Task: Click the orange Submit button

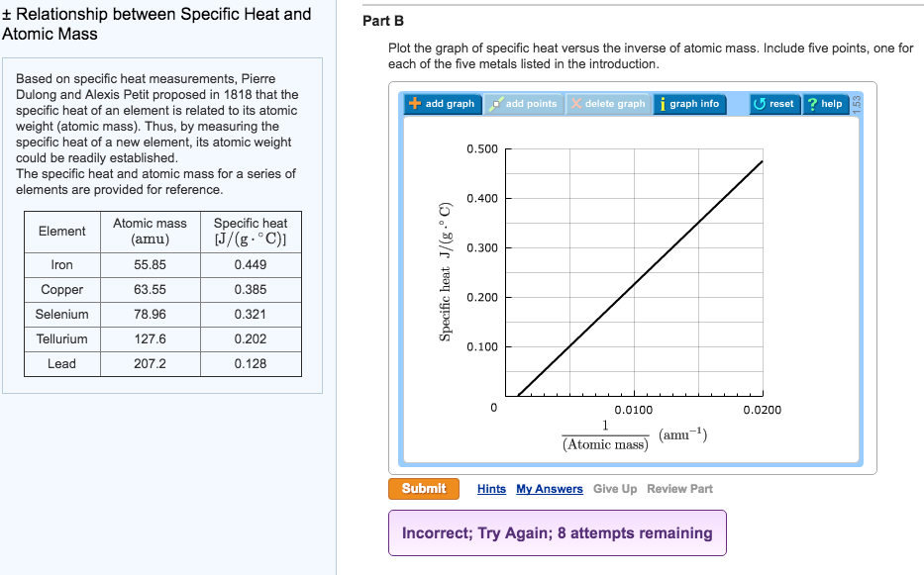Action: tap(423, 488)
